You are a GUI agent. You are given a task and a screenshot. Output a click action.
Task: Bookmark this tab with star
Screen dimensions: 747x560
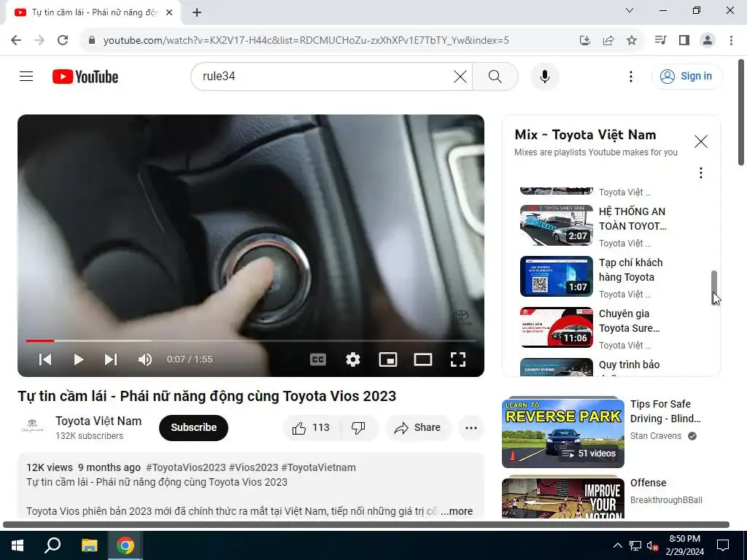point(632,41)
